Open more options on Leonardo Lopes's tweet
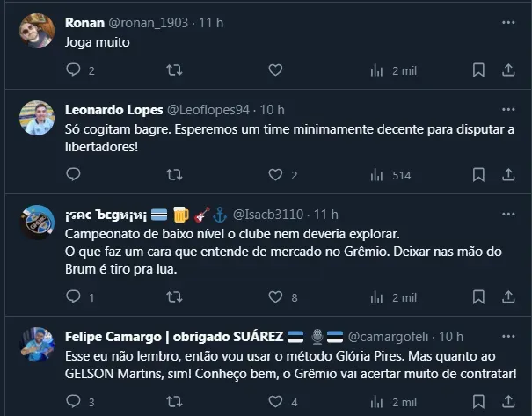Image resolution: width=532 pixels, height=416 pixels. tap(507, 110)
